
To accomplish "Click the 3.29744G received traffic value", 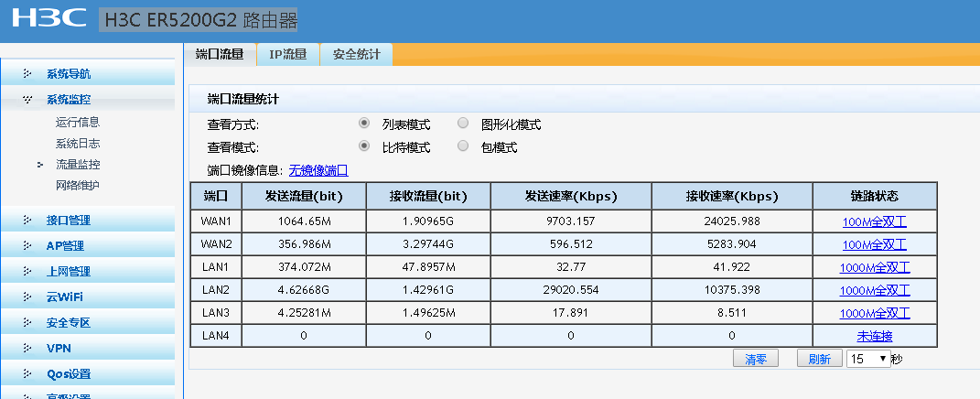I will (x=428, y=244).
